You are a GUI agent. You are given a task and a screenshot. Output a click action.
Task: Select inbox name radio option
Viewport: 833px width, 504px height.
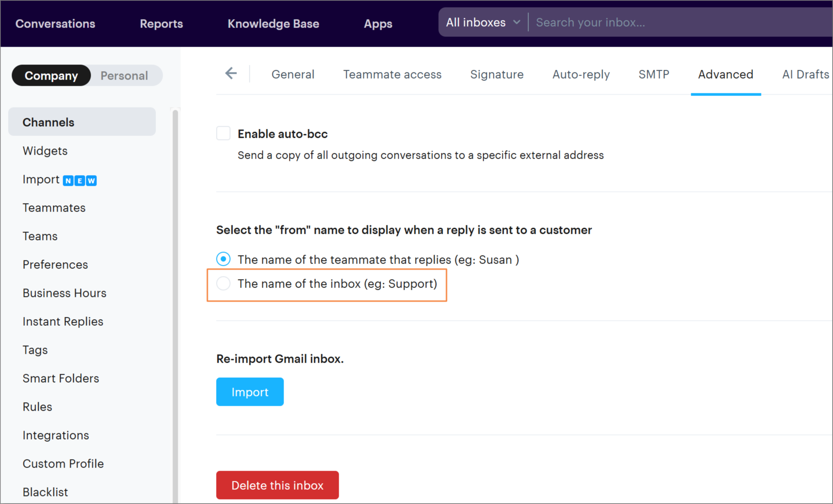pos(223,284)
